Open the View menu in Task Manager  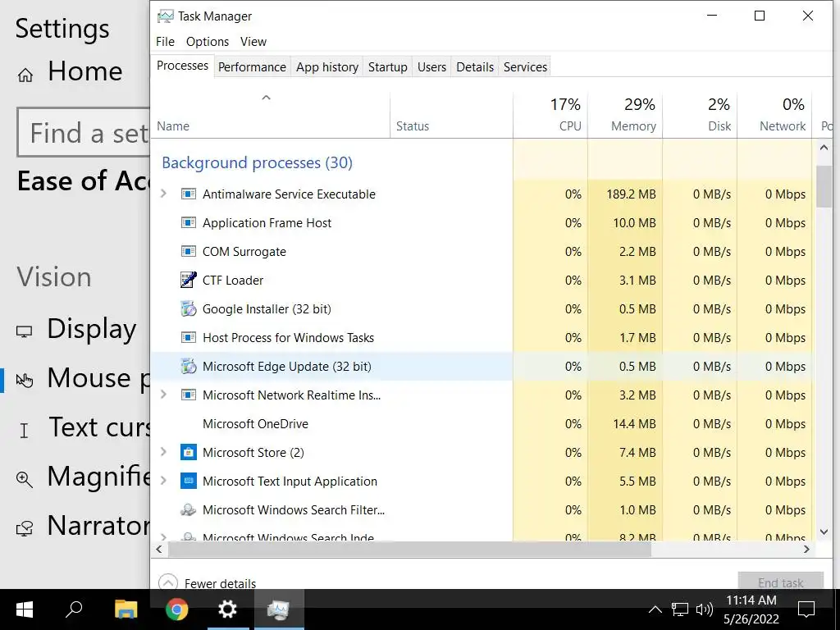point(253,41)
